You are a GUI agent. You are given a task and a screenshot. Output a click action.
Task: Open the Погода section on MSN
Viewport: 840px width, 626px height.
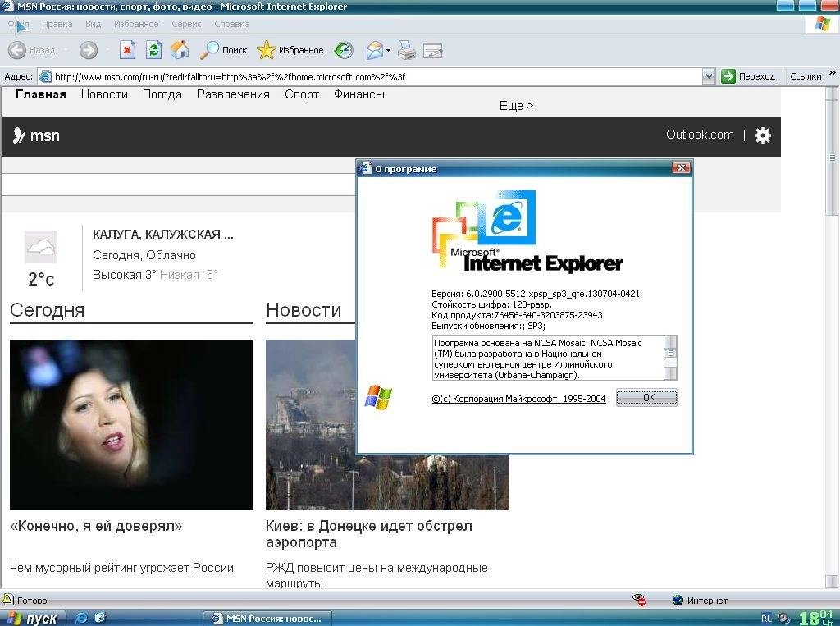(x=162, y=94)
